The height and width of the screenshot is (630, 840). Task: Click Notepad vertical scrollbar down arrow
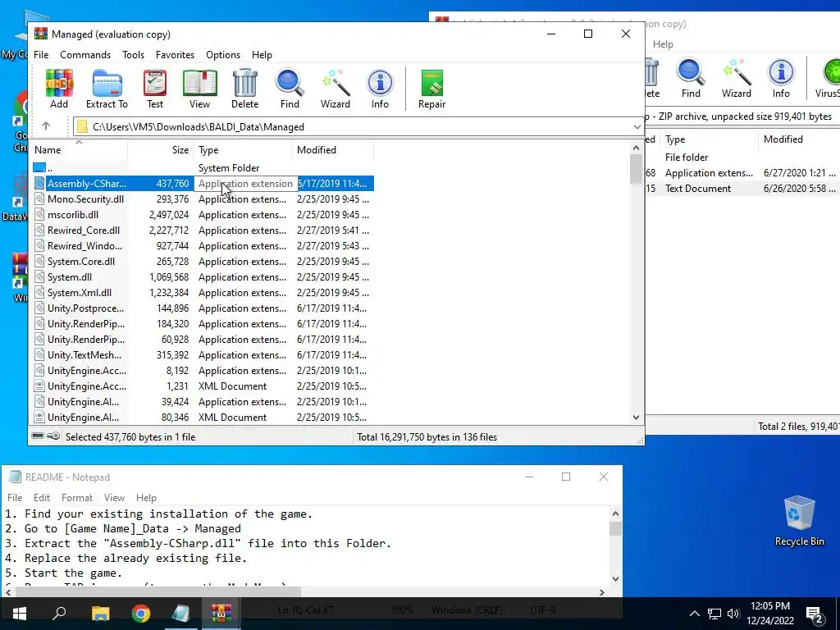pyautogui.click(x=615, y=578)
